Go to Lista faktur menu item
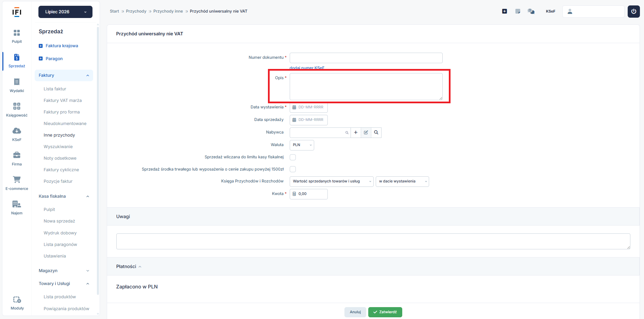The height and width of the screenshot is (319, 644). coord(55,89)
